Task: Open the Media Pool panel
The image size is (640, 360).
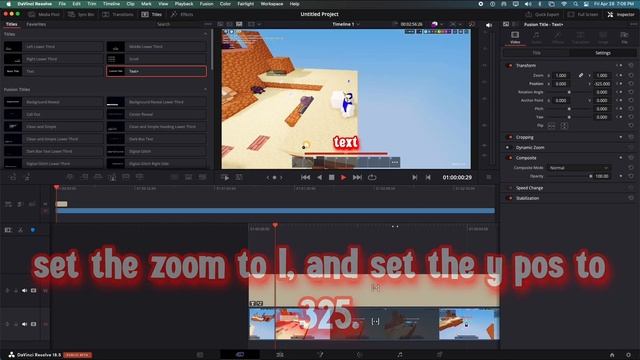Action: (x=44, y=14)
